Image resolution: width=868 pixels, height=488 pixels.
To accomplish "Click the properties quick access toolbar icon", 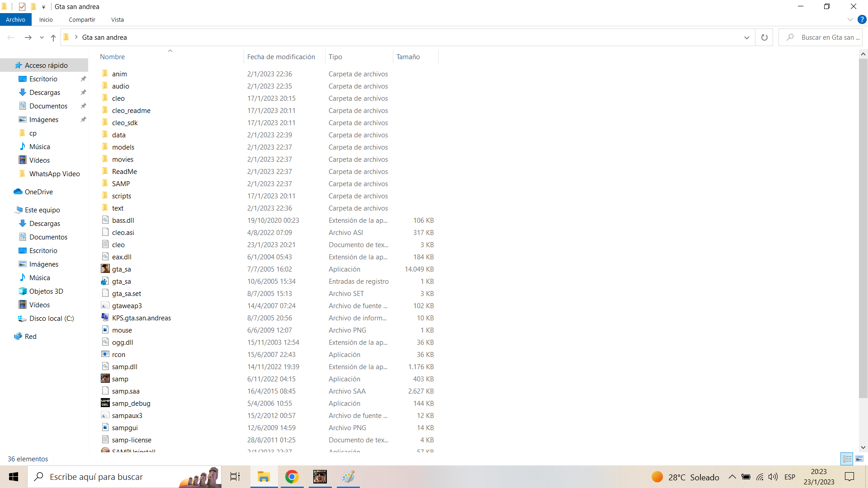I will point(22,7).
